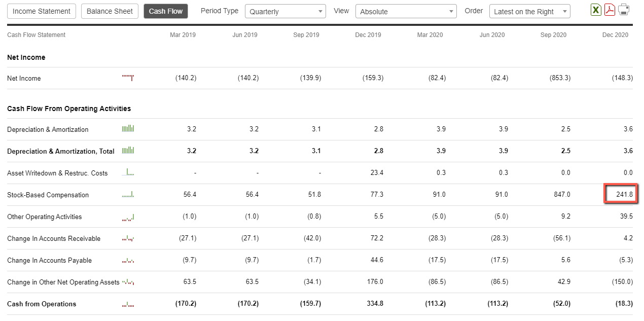Click the Stock-Based Compensation row label
The image size is (644, 321).
coord(48,195)
